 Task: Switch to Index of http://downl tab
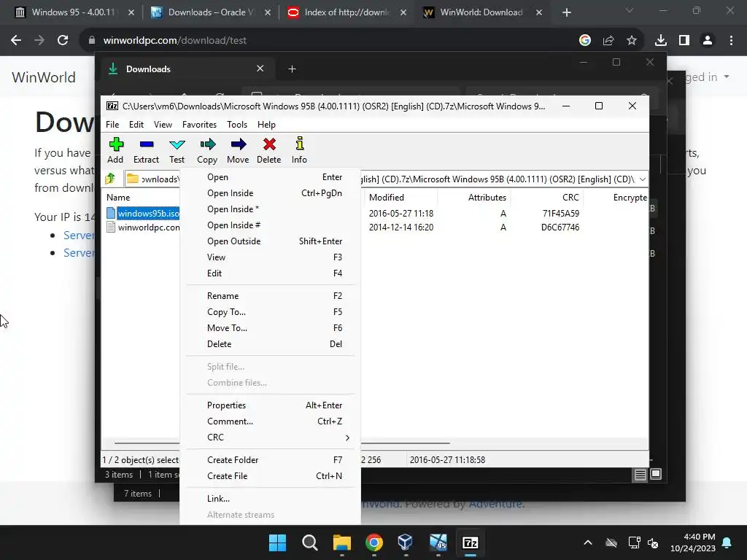tap(345, 12)
